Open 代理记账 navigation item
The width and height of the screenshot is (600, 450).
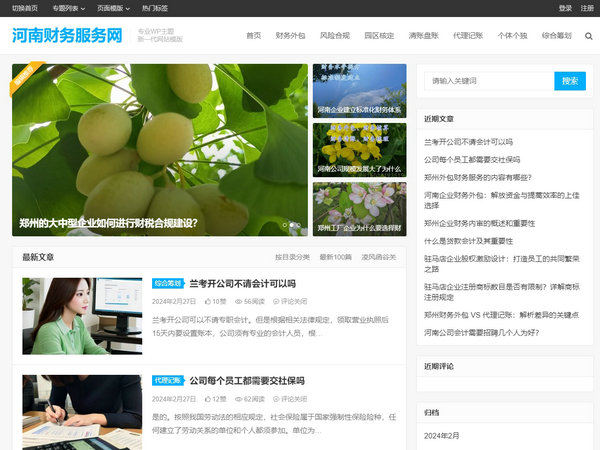click(x=468, y=36)
